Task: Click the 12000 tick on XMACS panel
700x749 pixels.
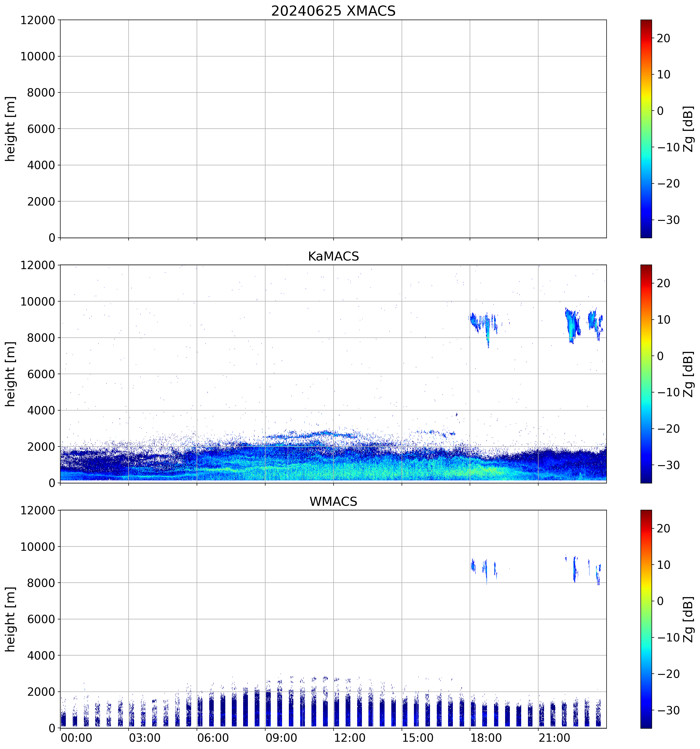Action: pos(38,20)
